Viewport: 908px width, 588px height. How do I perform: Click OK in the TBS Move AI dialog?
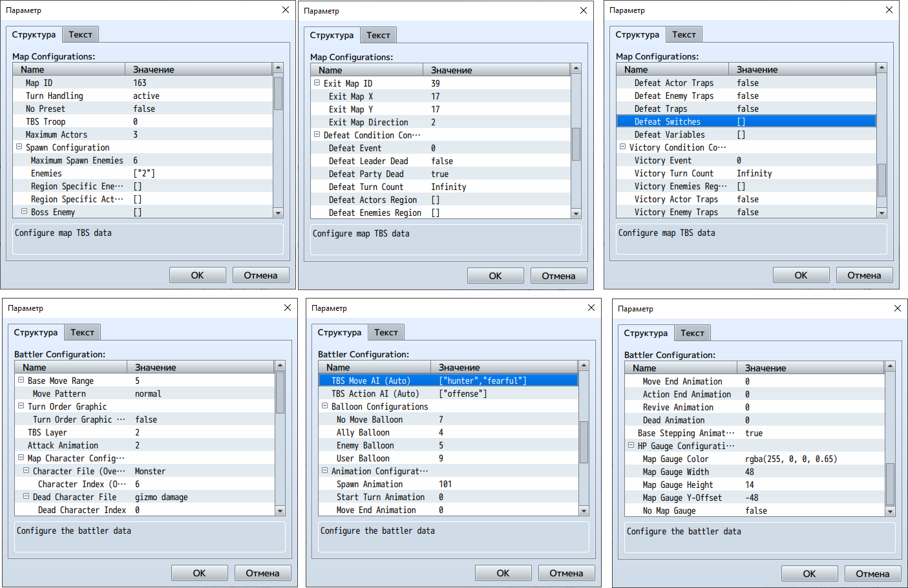503,573
